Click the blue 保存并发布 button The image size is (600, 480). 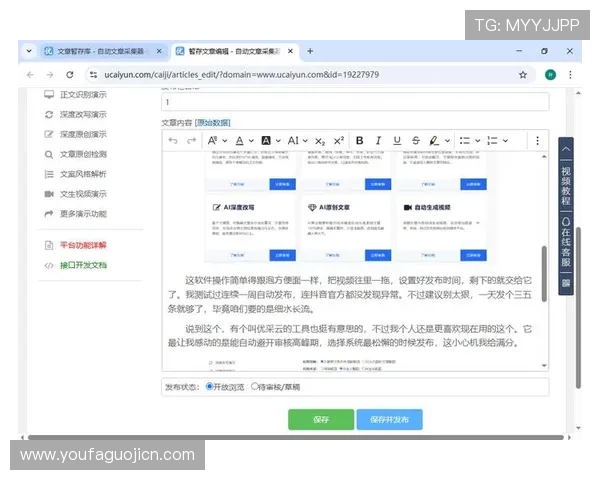coord(390,420)
